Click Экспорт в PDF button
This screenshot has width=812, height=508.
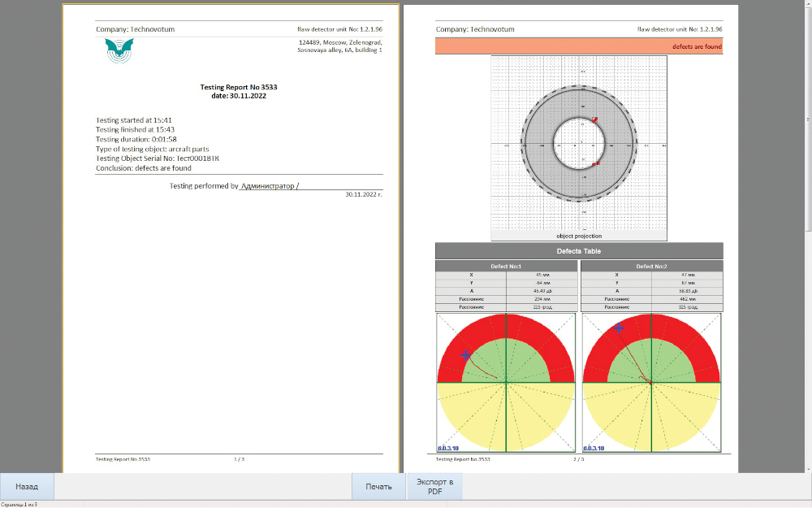[x=434, y=486]
